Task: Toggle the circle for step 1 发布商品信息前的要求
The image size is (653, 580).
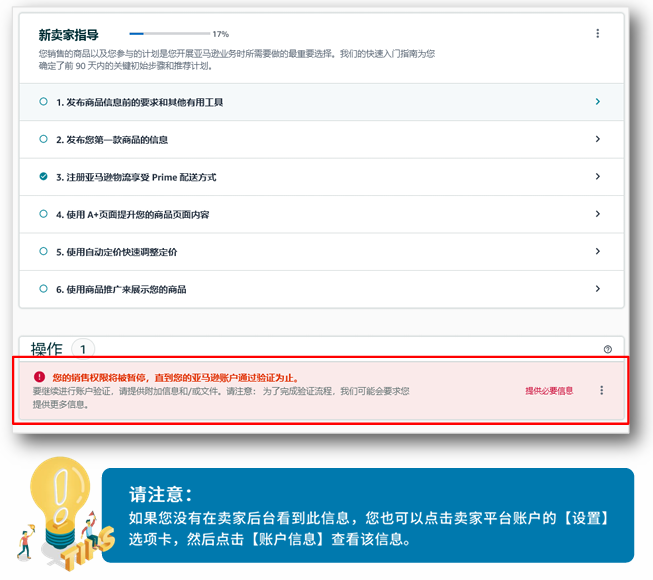Action: [43, 102]
